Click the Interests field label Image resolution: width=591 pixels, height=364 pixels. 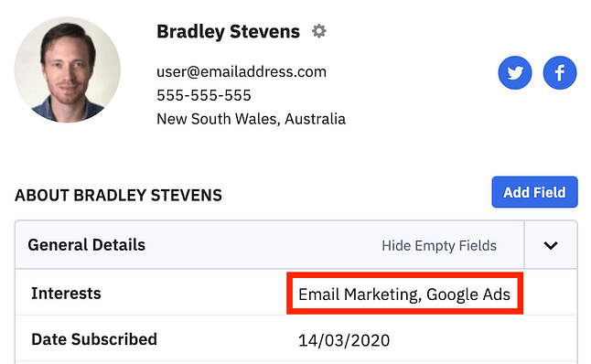[x=66, y=294]
